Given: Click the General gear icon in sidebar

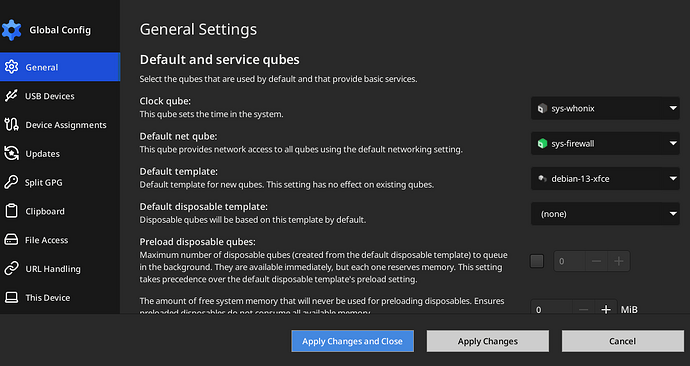Looking at the screenshot, I should pos(11,67).
